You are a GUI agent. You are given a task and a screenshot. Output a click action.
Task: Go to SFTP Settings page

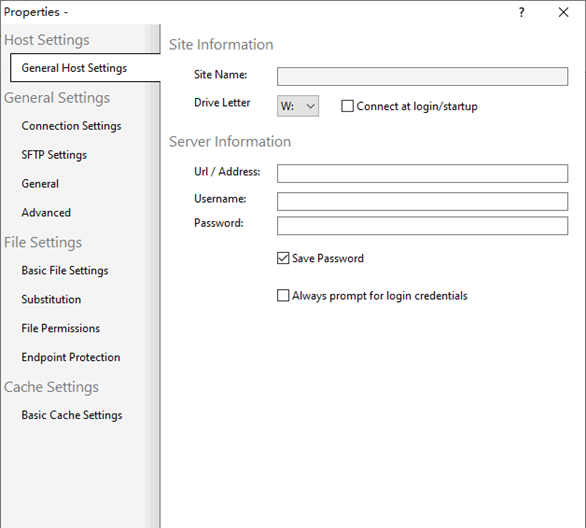(x=54, y=155)
